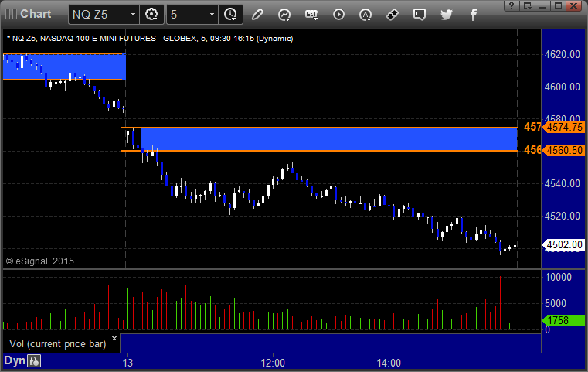Viewport: 588px width, 372px height.
Task: Click the Chart window title label
Action: (36, 14)
